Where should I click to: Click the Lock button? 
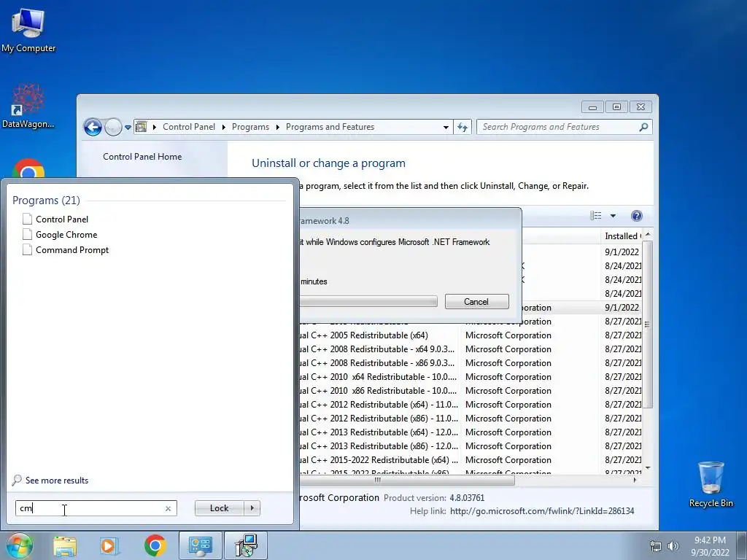219,508
